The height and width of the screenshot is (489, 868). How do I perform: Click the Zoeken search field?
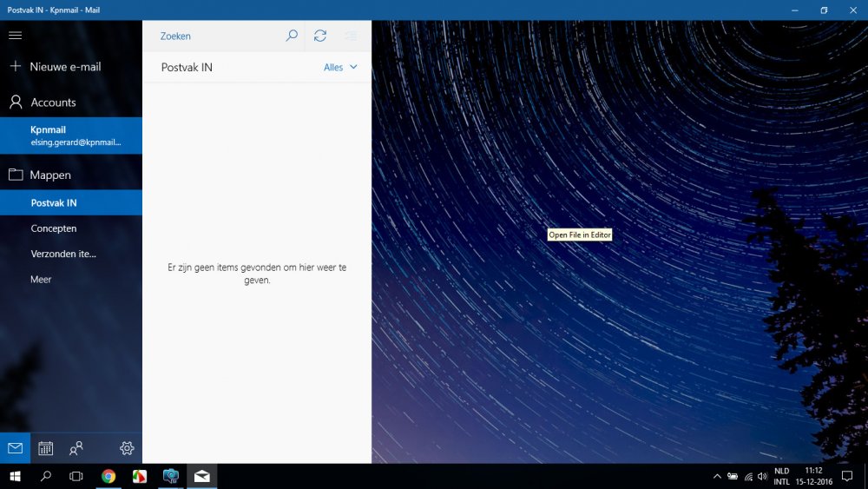pyautogui.click(x=217, y=36)
